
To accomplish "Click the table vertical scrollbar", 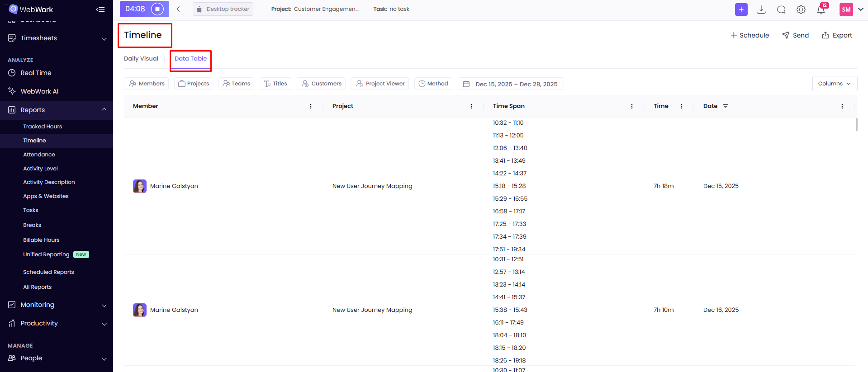I will (x=856, y=124).
